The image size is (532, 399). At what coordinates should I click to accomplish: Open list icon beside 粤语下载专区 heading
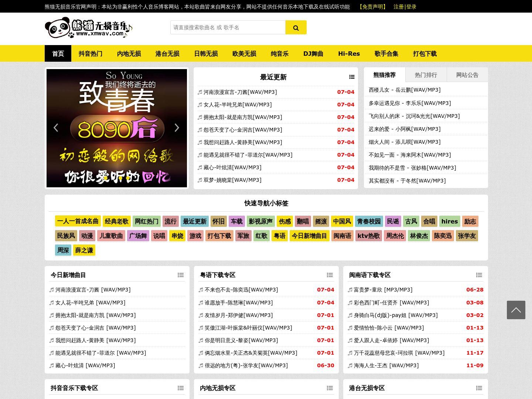[x=330, y=275]
